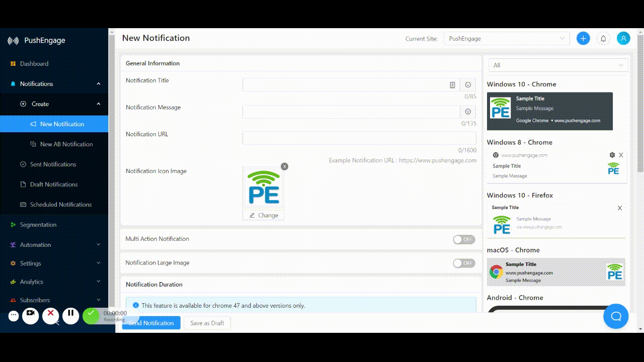Open the Current Site dropdown
The height and width of the screenshot is (362, 644).
506,39
